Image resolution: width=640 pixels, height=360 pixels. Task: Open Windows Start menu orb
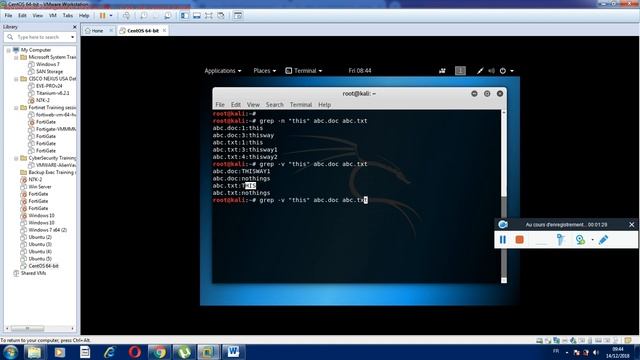coord(10,352)
